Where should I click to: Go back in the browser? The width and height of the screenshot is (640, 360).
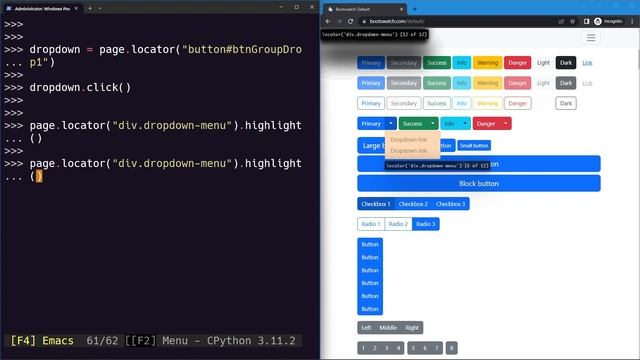pos(328,21)
